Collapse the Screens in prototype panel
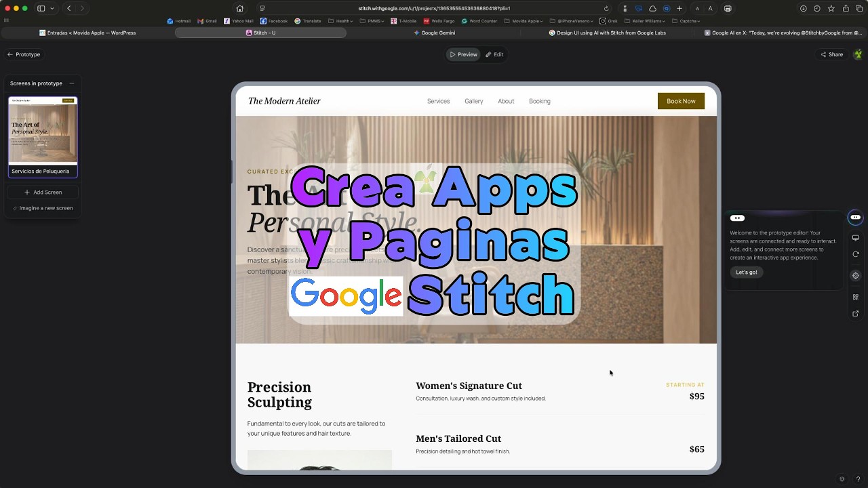Screen dimensions: 868x488 coord(72,83)
